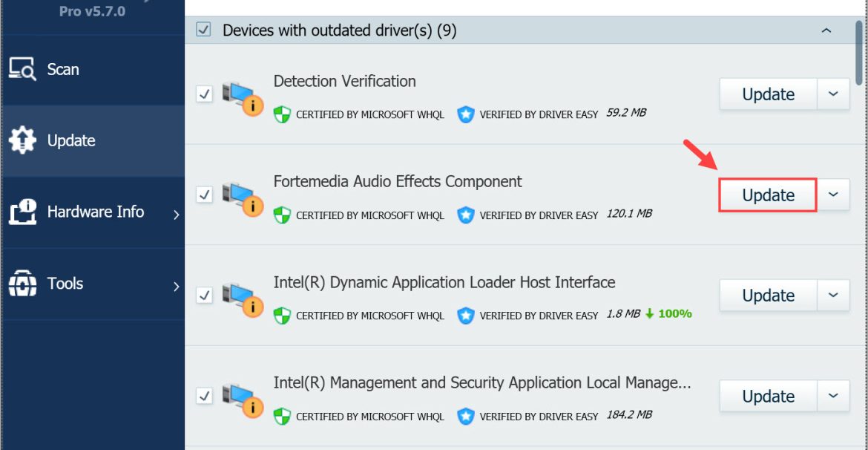This screenshot has height=450, width=868.
Task: Uncheck the Detection Verification checkbox
Action: point(204,94)
